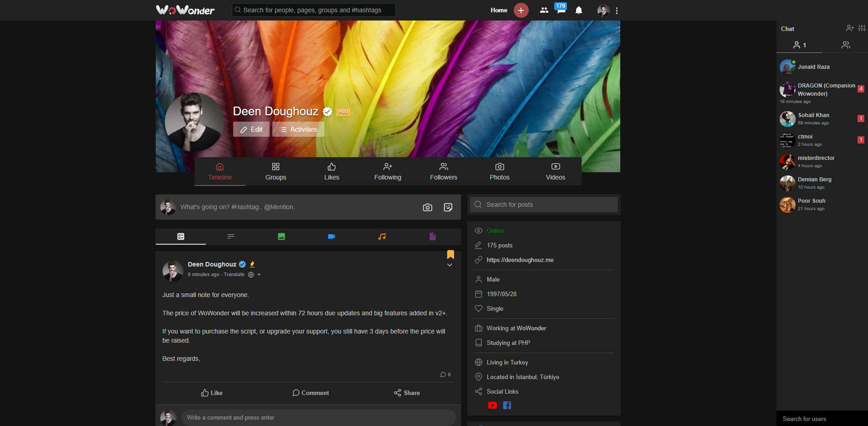Filter posts by the green photo icon

(281, 236)
